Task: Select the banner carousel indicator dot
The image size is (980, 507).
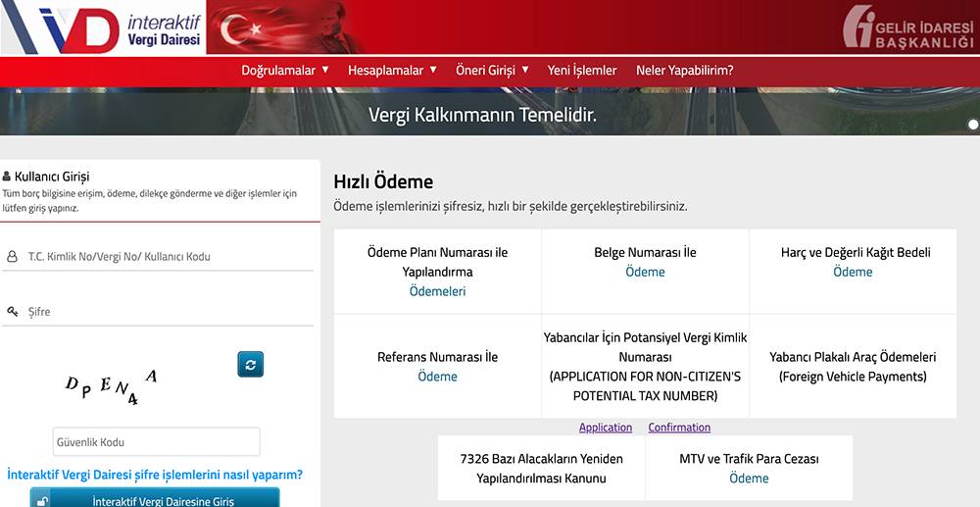Action: click(x=972, y=125)
